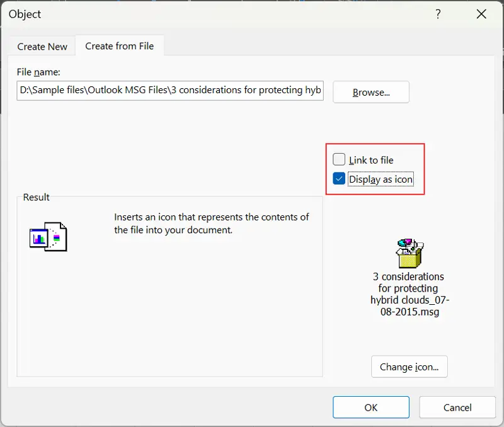Click the Help question mark icon

click(438, 14)
